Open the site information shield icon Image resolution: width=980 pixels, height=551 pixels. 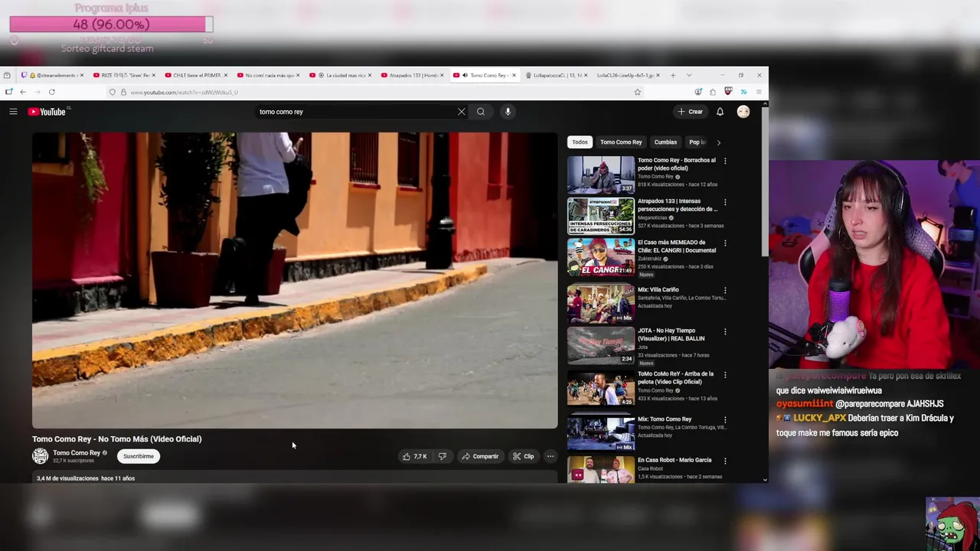[x=112, y=92]
